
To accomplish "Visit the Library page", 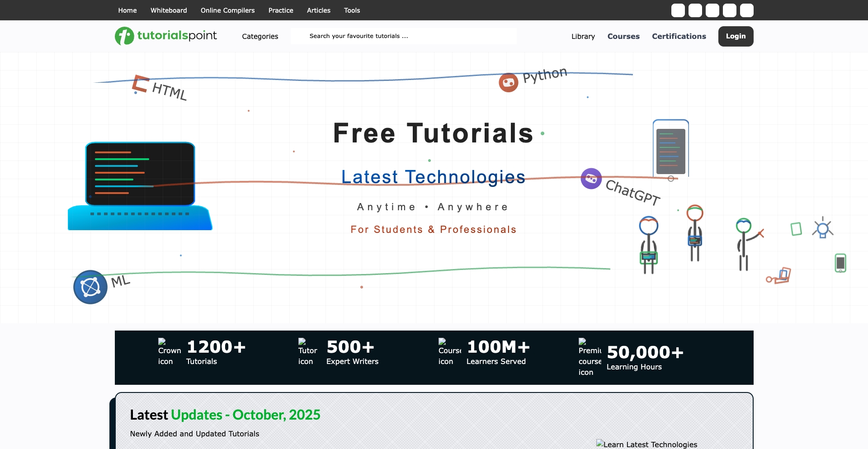I will click(x=583, y=36).
